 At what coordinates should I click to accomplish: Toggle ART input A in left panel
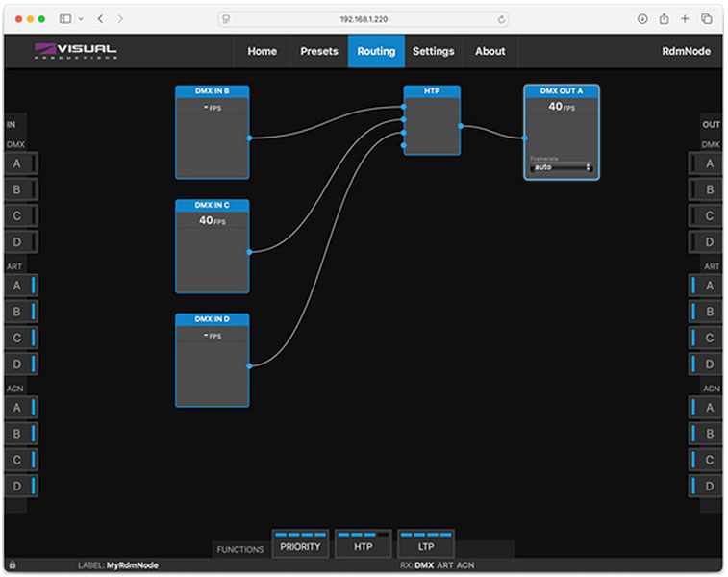20,286
